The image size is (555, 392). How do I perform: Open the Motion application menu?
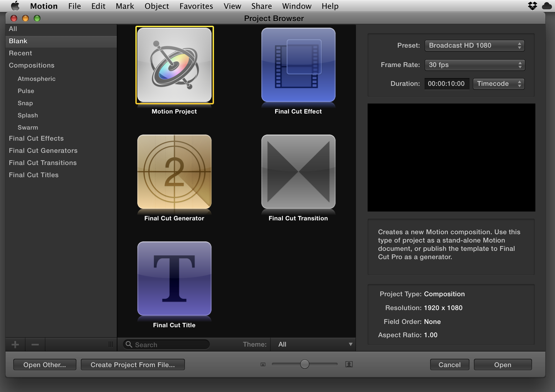tap(44, 6)
